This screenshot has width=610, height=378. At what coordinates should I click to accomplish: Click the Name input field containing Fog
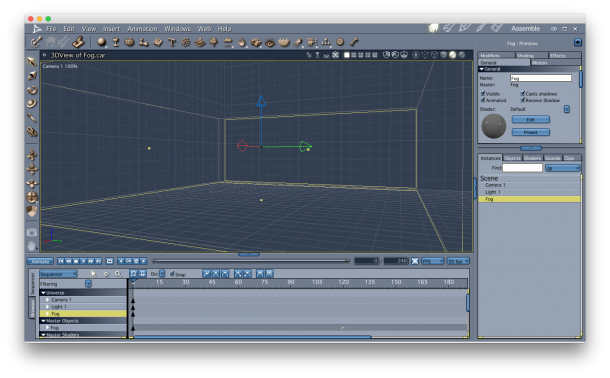click(541, 78)
